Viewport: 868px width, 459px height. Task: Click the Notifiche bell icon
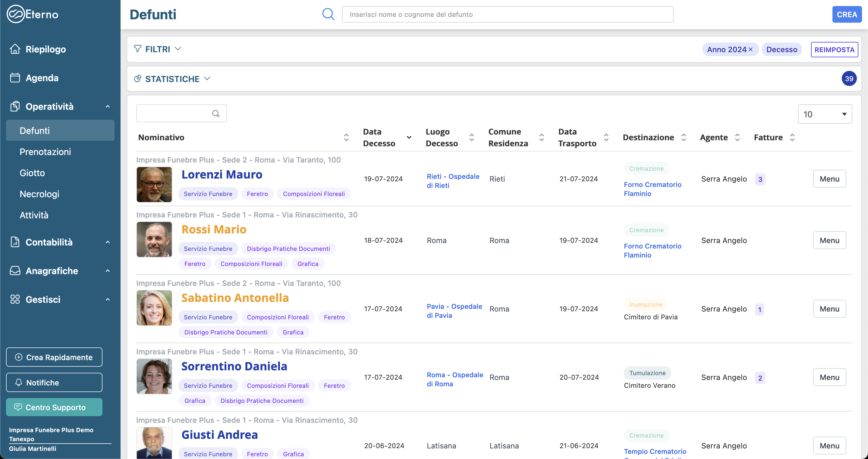pos(19,382)
